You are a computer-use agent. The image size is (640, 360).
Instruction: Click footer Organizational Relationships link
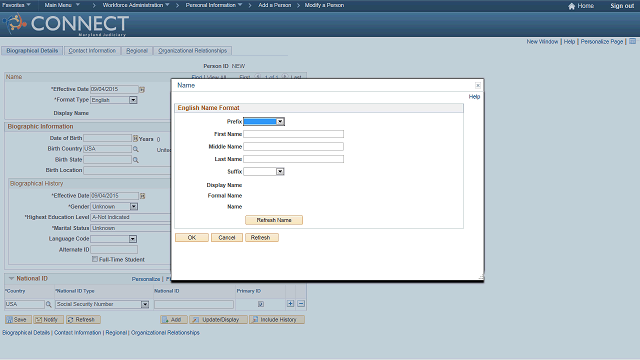pos(165,333)
